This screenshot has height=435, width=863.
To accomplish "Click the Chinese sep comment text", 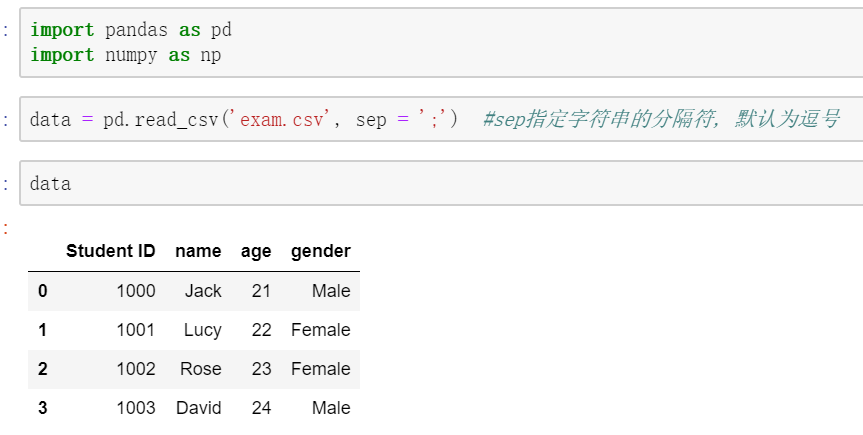I will click(661, 119).
